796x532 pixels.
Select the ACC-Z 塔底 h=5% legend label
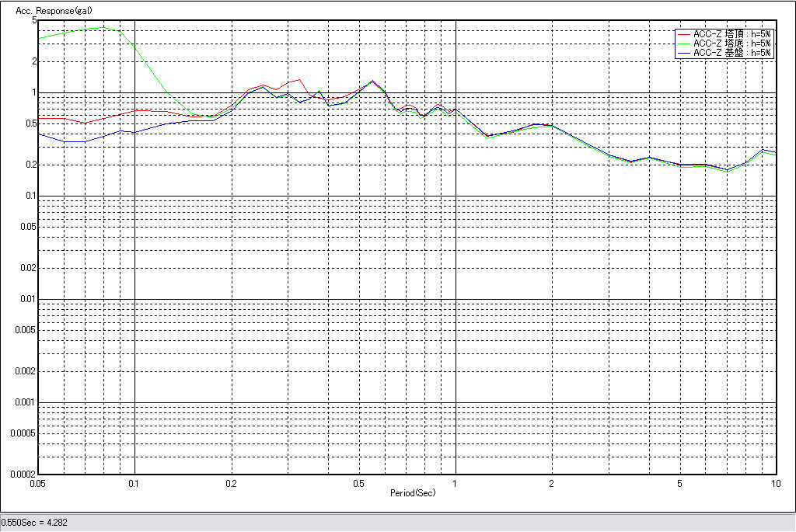732,43
